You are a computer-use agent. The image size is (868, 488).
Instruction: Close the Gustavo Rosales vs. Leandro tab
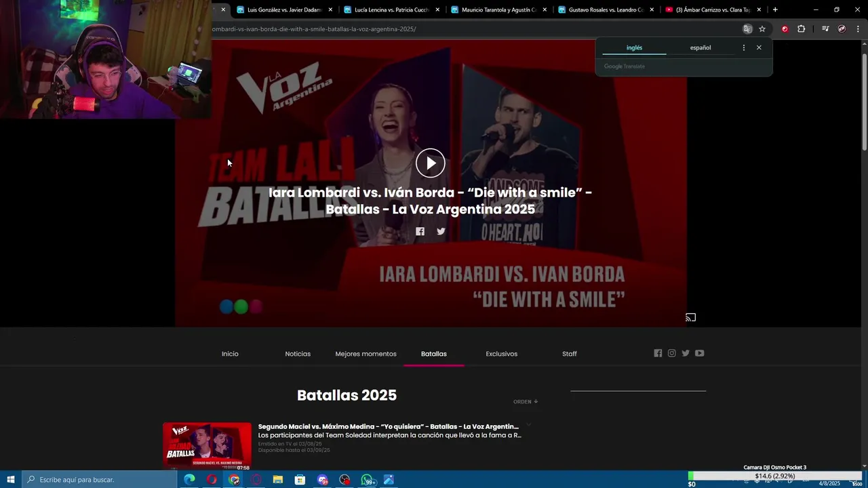[x=652, y=9]
